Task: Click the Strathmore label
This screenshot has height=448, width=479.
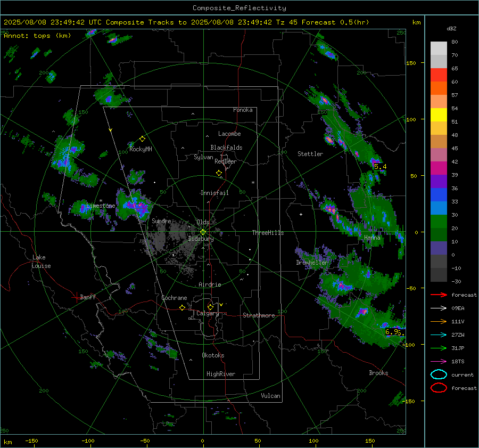Action: (x=259, y=315)
